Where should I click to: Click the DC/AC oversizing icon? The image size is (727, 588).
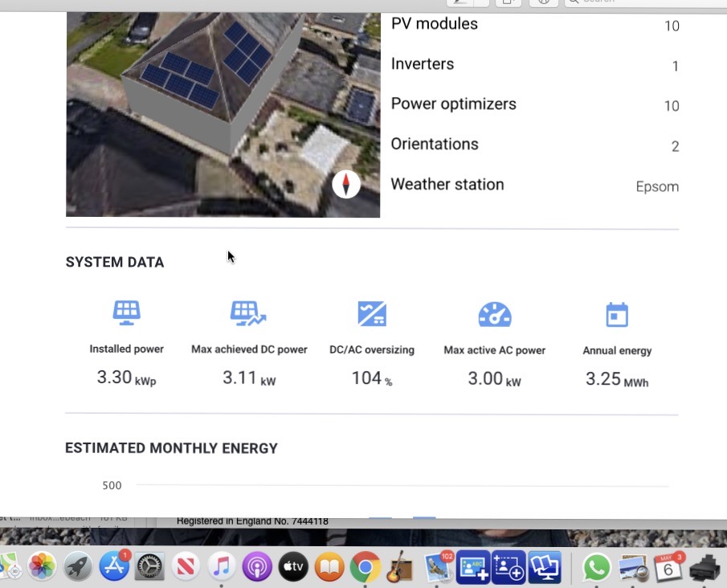point(372,314)
